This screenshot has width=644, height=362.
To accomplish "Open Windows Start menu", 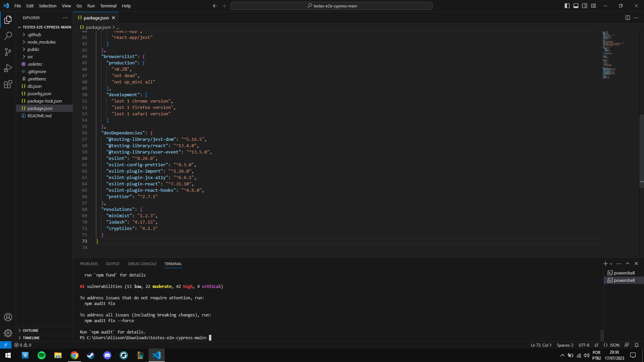I will (8, 355).
